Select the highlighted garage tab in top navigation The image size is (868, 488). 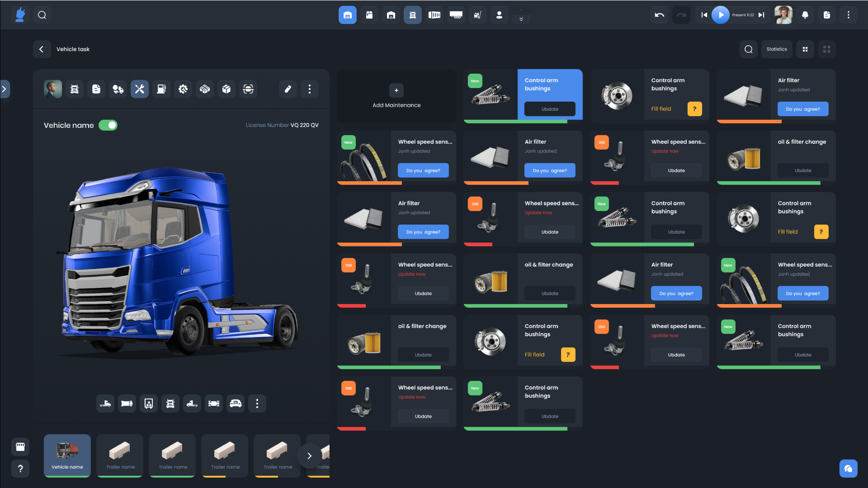point(347,15)
